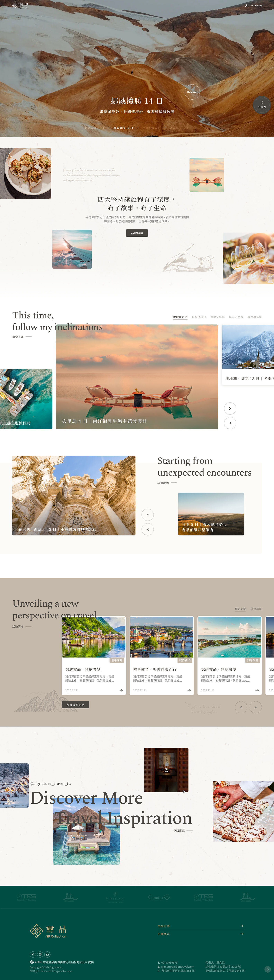
Task: Open Instagram icon on dark photo tile
Action: click(x=166, y=770)
